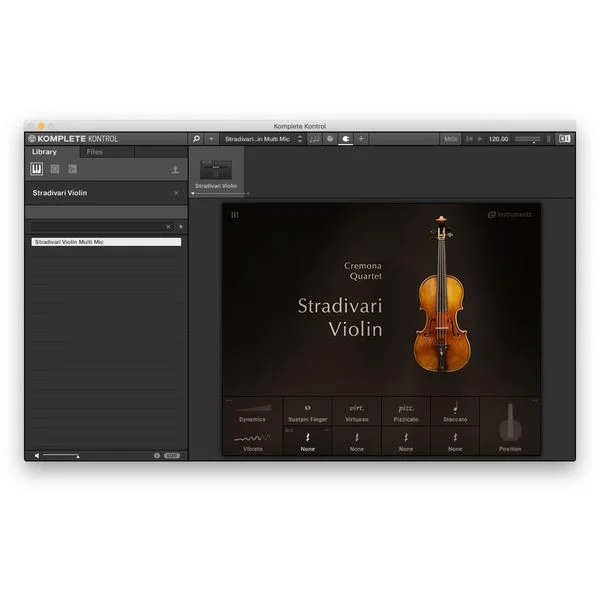Minimize the window with the yellow button
This screenshot has width=600, height=600.
(41, 126)
